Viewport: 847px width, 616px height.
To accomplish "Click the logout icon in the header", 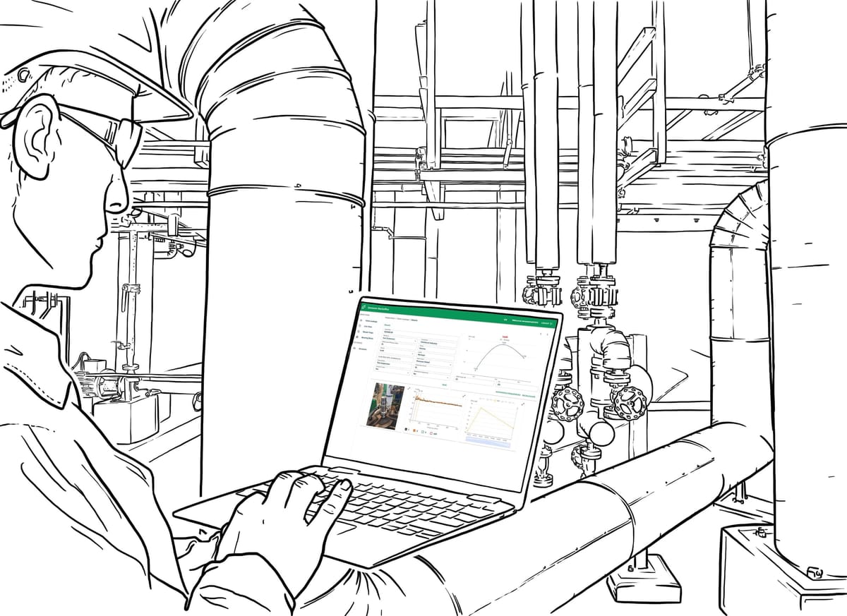I will 552,324.
